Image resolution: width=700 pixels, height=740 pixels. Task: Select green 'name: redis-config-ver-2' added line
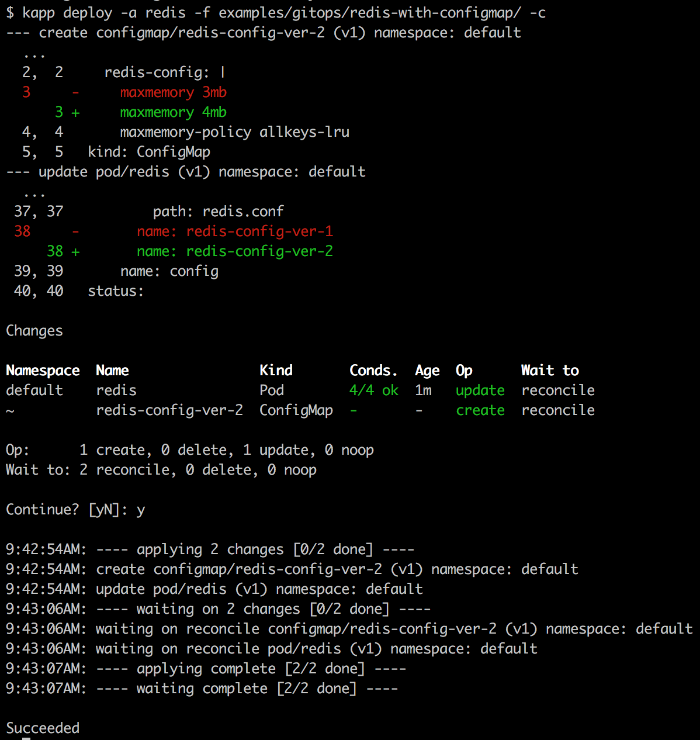pos(234,251)
